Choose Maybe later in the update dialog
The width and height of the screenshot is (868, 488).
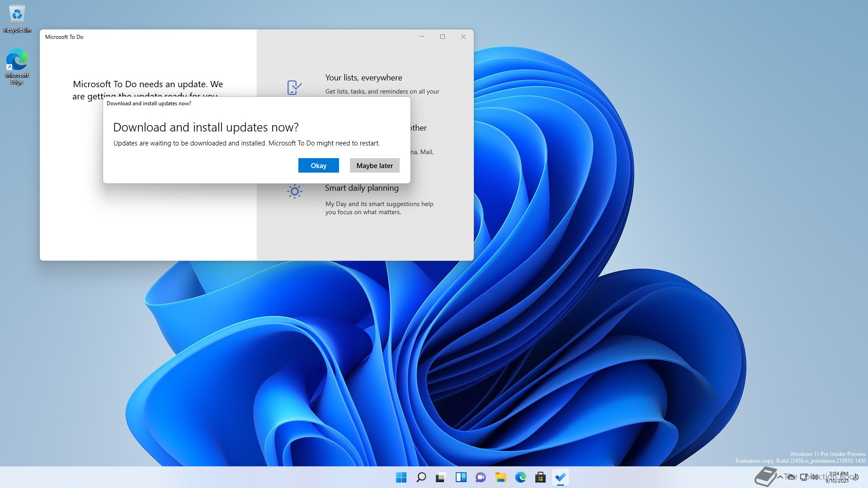click(x=374, y=165)
